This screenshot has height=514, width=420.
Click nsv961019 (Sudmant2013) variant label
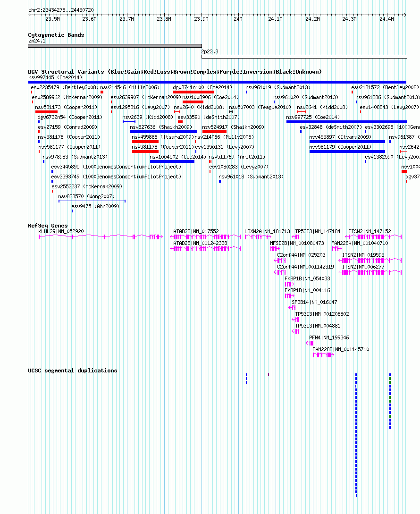[277, 87]
